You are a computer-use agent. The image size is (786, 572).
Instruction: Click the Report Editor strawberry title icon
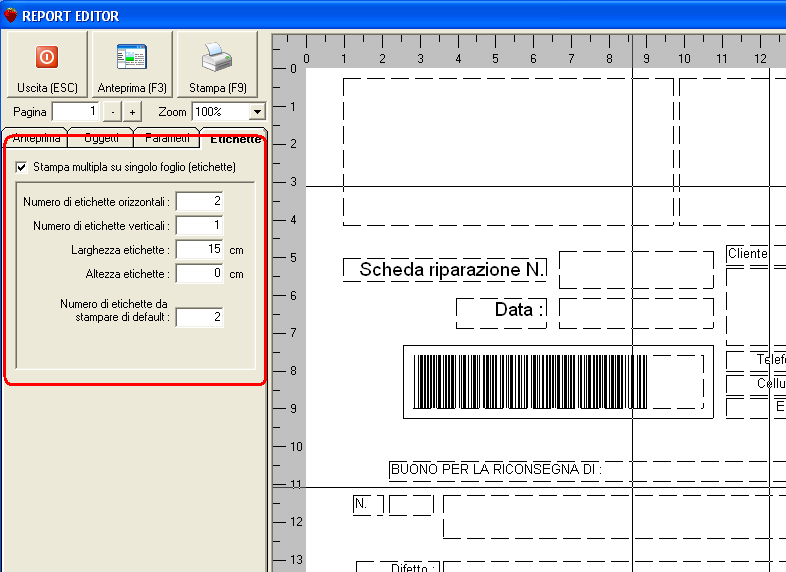click(x=10, y=15)
